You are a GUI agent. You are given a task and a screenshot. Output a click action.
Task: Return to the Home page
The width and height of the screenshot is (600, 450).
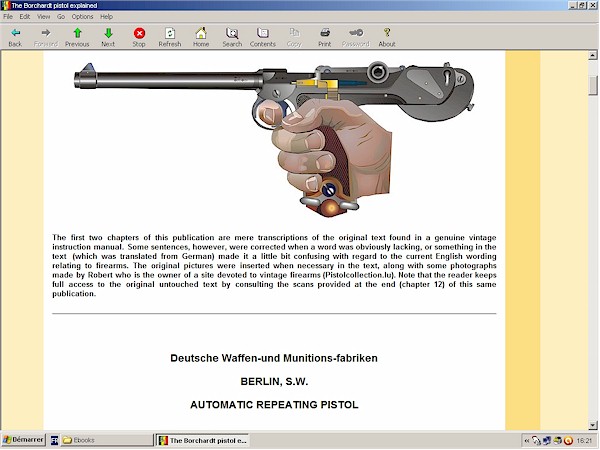[x=201, y=37]
